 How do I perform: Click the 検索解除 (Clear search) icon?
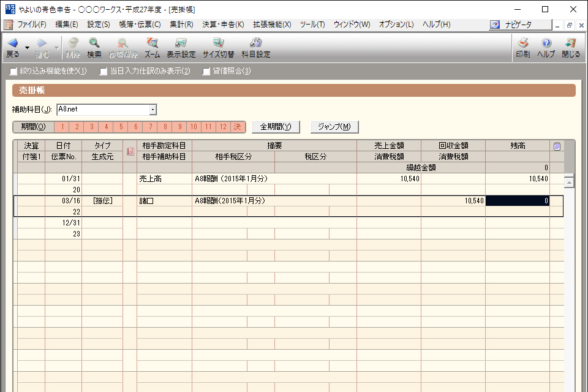click(x=123, y=48)
